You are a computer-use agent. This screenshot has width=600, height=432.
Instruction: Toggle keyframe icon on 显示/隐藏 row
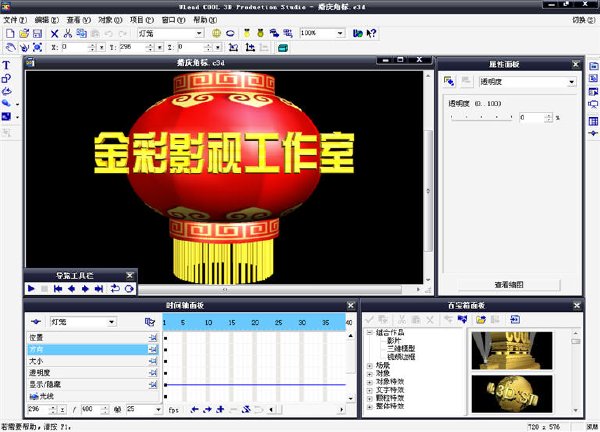[x=152, y=384]
